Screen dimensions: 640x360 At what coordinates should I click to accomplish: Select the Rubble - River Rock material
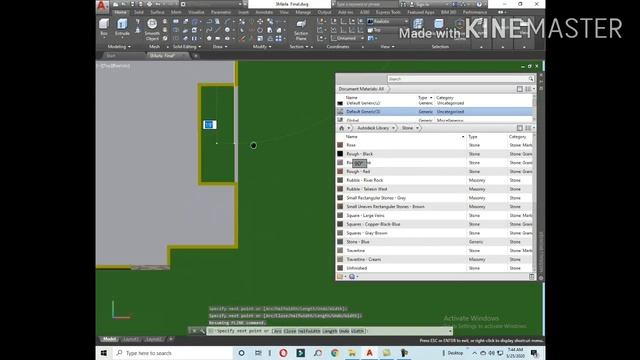point(434,180)
